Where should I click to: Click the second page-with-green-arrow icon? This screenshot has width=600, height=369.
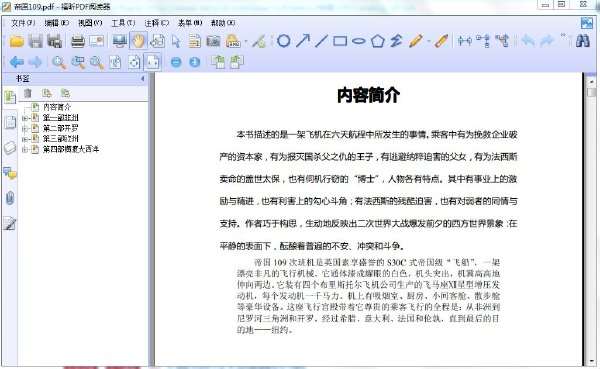[x=237, y=62]
